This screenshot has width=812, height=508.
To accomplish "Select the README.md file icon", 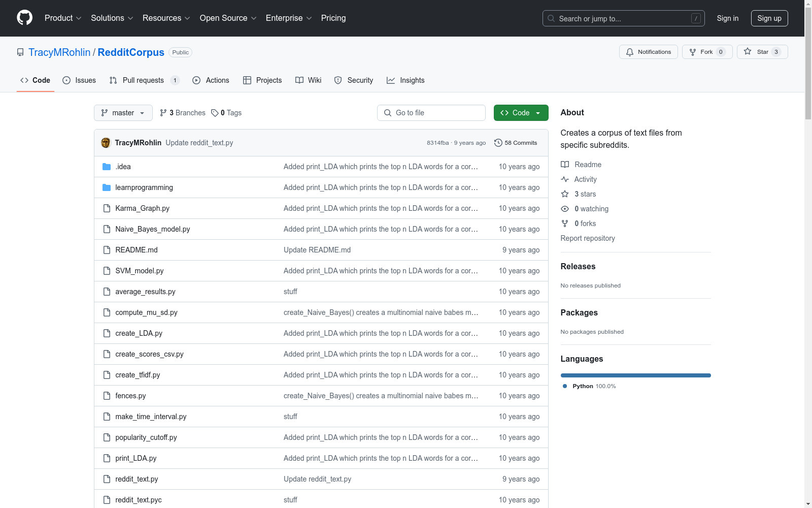I will pyautogui.click(x=107, y=250).
